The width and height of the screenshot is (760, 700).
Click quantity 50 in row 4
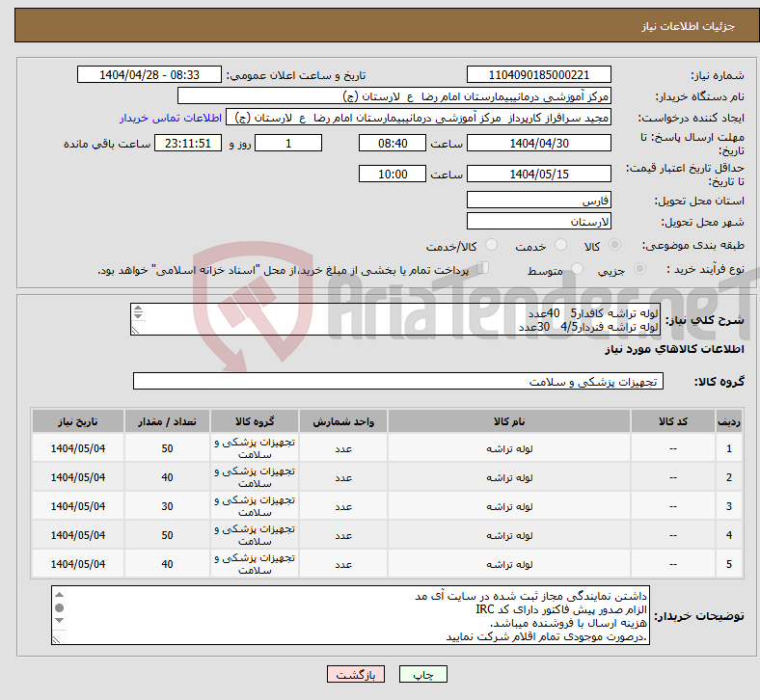(x=167, y=535)
